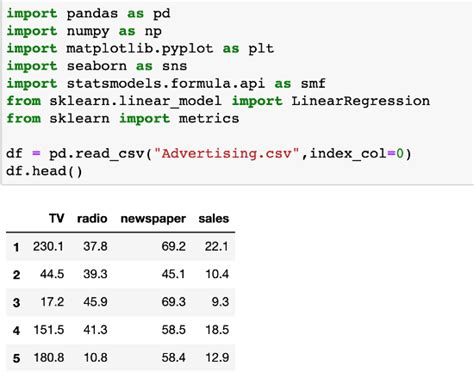Viewport: 474px width, 372px height.
Task: Click the import pandas as pd line
Action: [88, 14]
